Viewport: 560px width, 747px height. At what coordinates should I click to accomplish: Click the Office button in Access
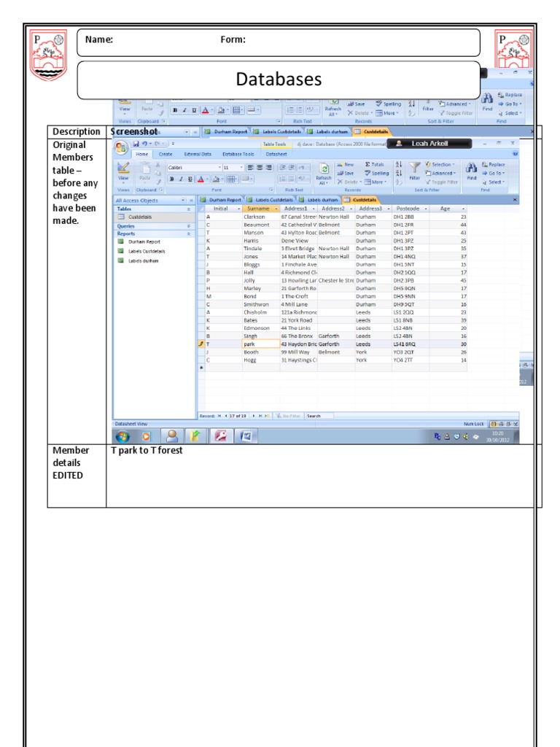coord(120,147)
